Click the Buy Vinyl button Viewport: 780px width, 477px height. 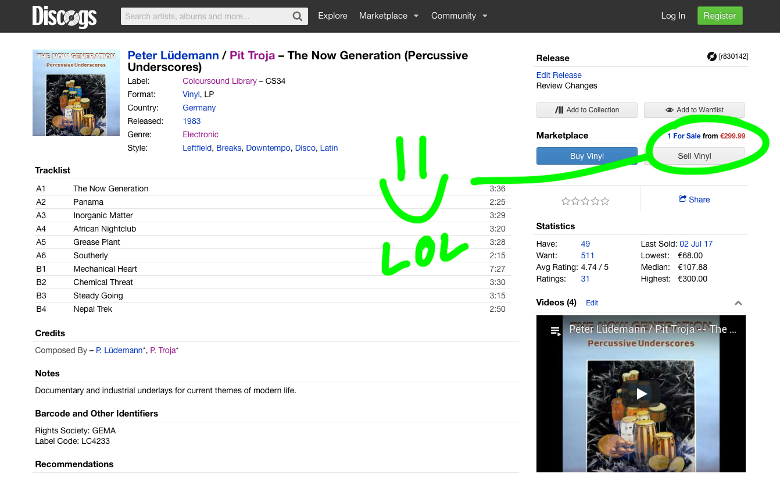coord(586,155)
